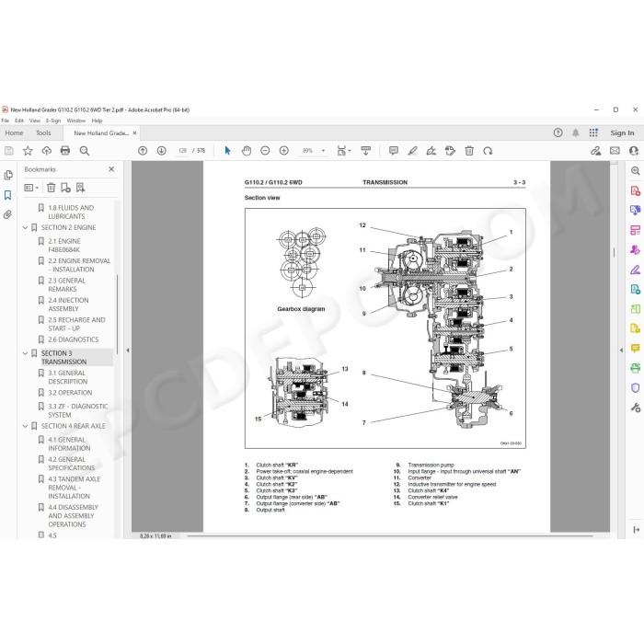Add new bookmark icon
This screenshot has height=644, width=644.
pos(65,188)
